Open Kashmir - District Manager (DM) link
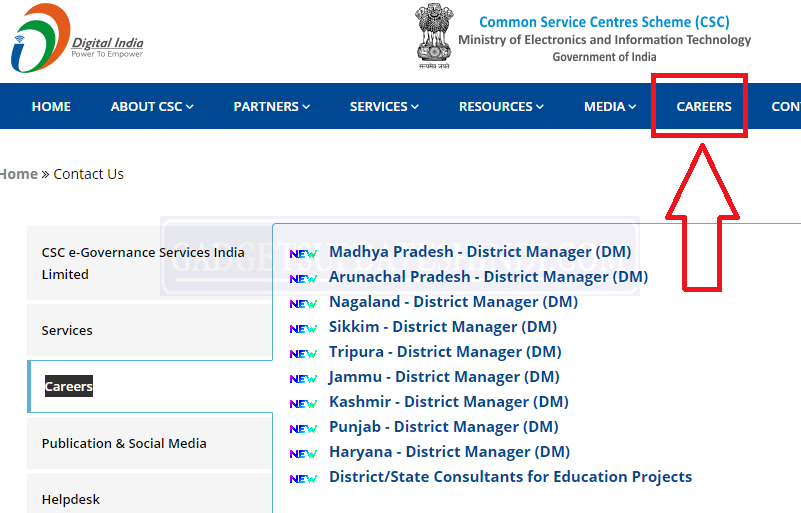 [449, 402]
